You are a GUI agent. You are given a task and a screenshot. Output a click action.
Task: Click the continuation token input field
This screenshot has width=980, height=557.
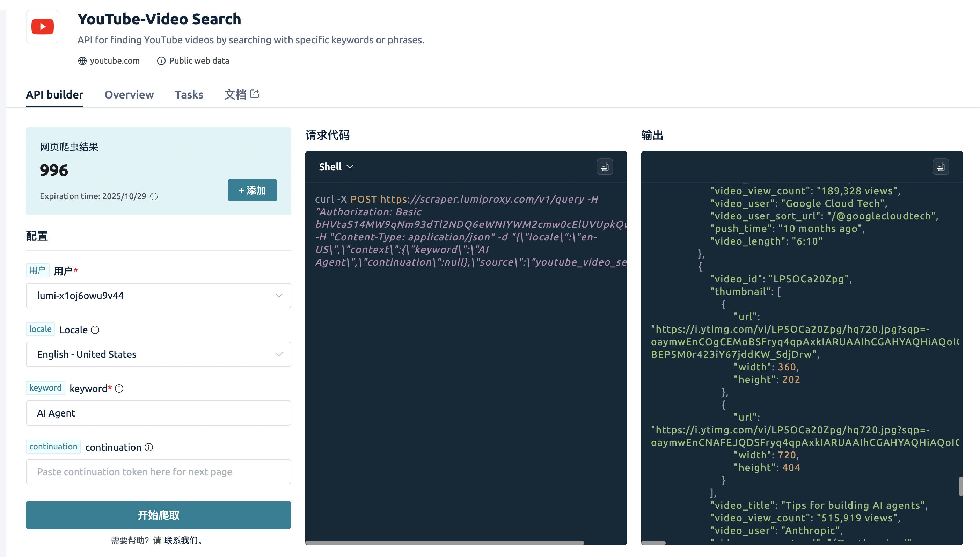(x=158, y=472)
